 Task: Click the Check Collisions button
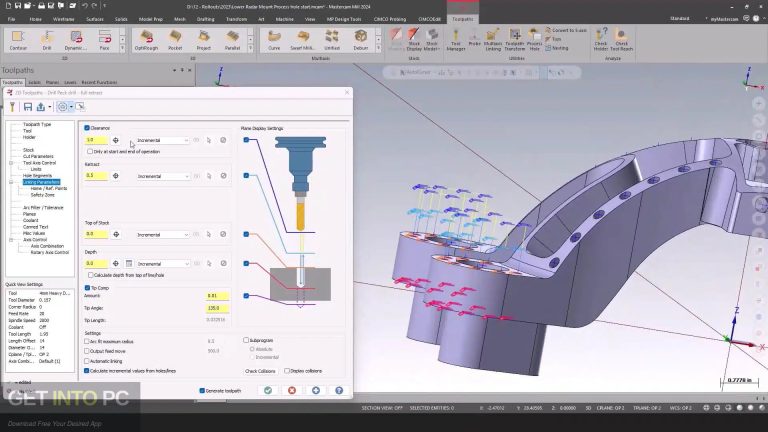260,371
